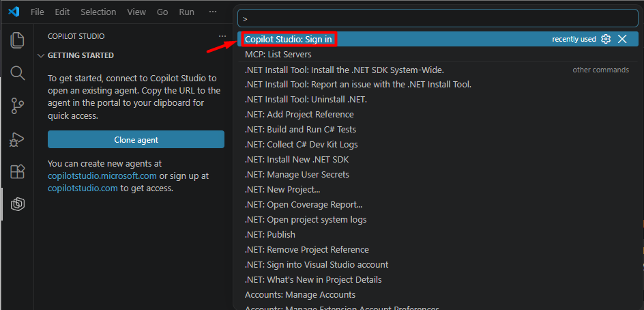This screenshot has height=310, width=644.
Task: Click the VS Code logo icon
Action: 14,12
